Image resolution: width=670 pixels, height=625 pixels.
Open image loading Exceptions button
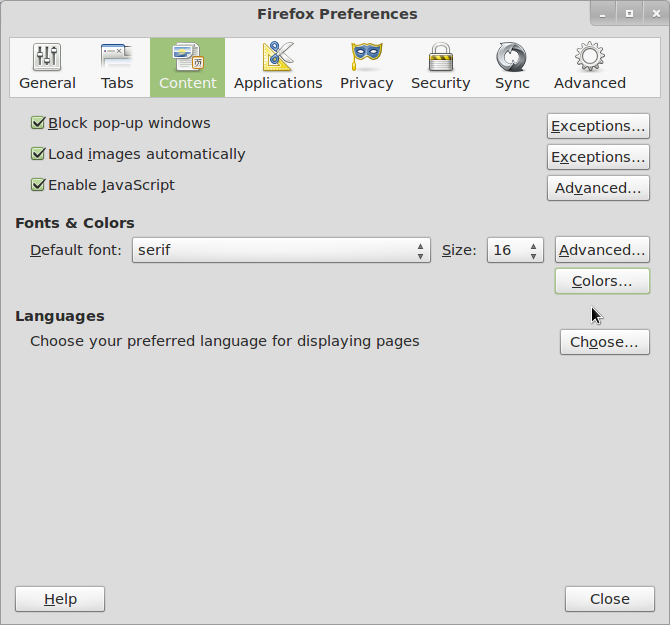click(598, 157)
